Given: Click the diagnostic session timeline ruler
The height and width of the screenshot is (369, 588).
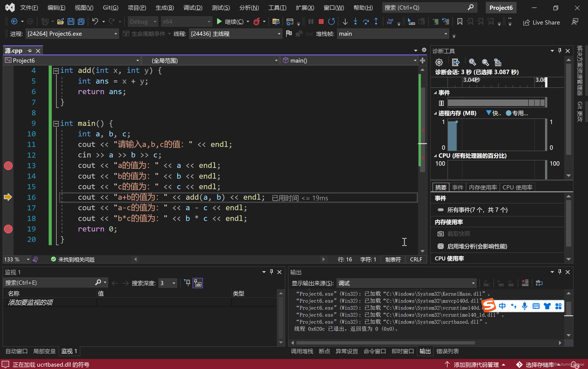Looking at the screenshot, I should pos(497,82).
